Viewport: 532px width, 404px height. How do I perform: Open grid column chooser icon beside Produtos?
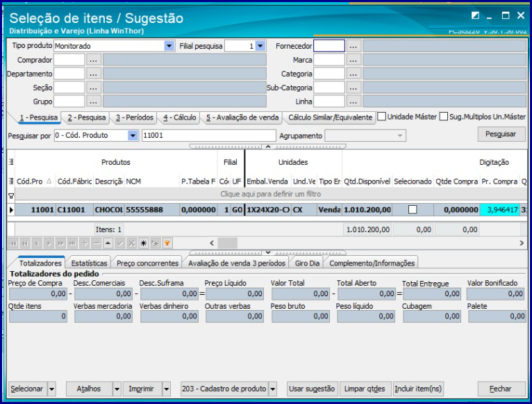point(11,162)
